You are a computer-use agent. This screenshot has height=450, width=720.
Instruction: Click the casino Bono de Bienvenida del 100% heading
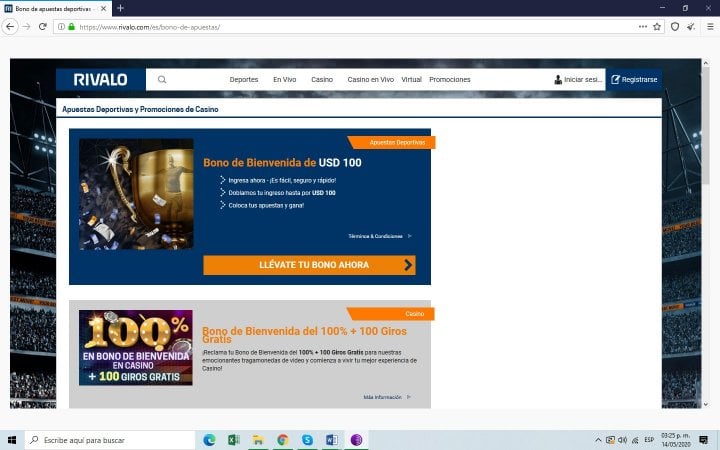coord(304,335)
